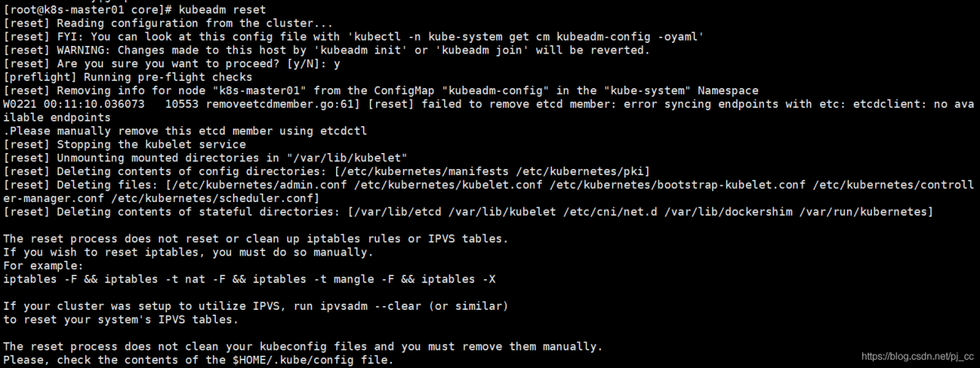The width and height of the screenshot is (980, 368).
Task: Click the 'y' answer after the [y/N] prompt
Action: (336, 64)
